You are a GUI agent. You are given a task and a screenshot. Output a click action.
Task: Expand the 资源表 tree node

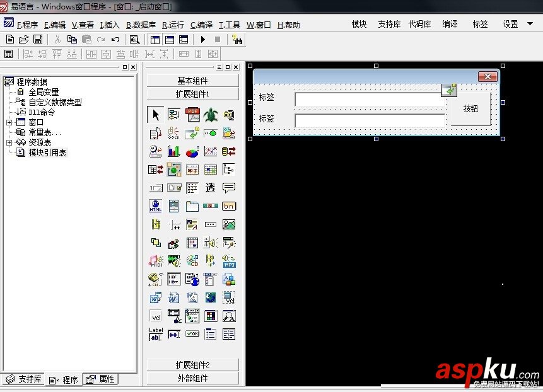(x=9, y=142)
